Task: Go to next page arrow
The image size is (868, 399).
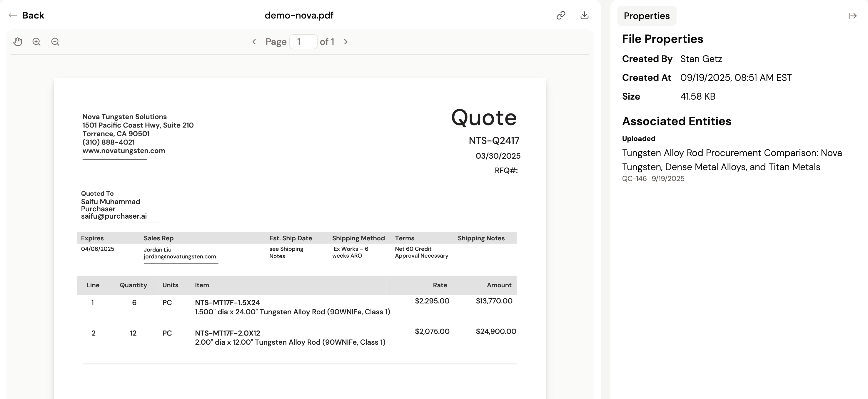Action: point(345,42)
